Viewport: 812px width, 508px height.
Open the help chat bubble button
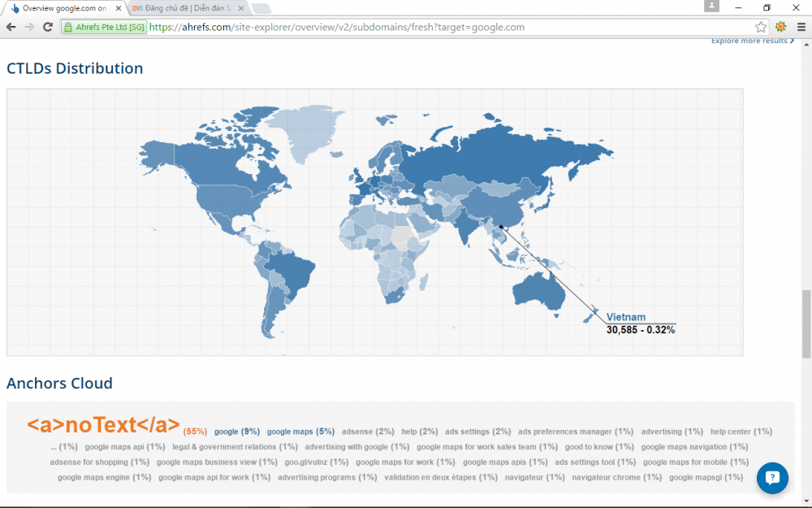(772, 477)
